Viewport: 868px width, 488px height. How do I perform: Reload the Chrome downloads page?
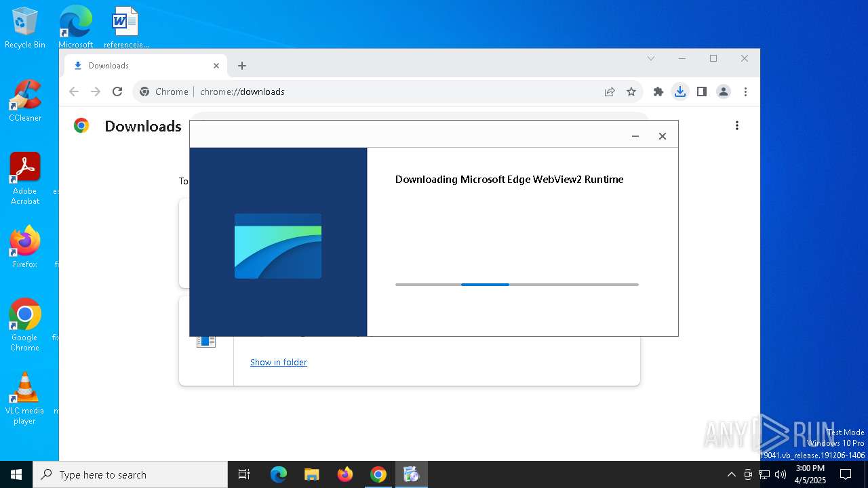pyautogui.click(x=117, y=91)
